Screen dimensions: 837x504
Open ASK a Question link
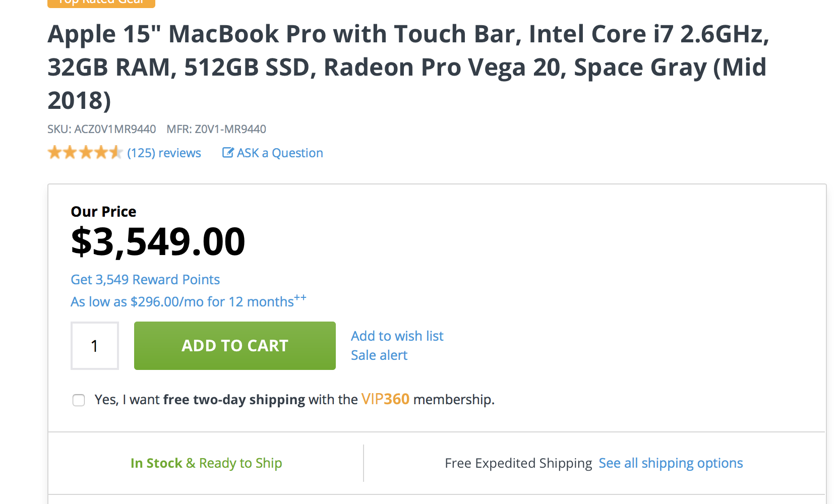(x=280, y=153)
